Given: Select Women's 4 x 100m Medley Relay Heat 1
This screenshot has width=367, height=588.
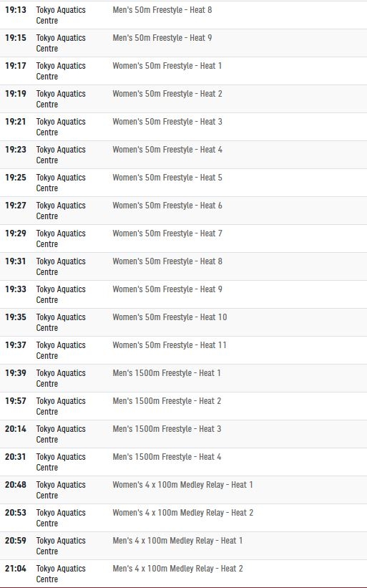Looking at the screenshot, I should click(x=182, y=485).
